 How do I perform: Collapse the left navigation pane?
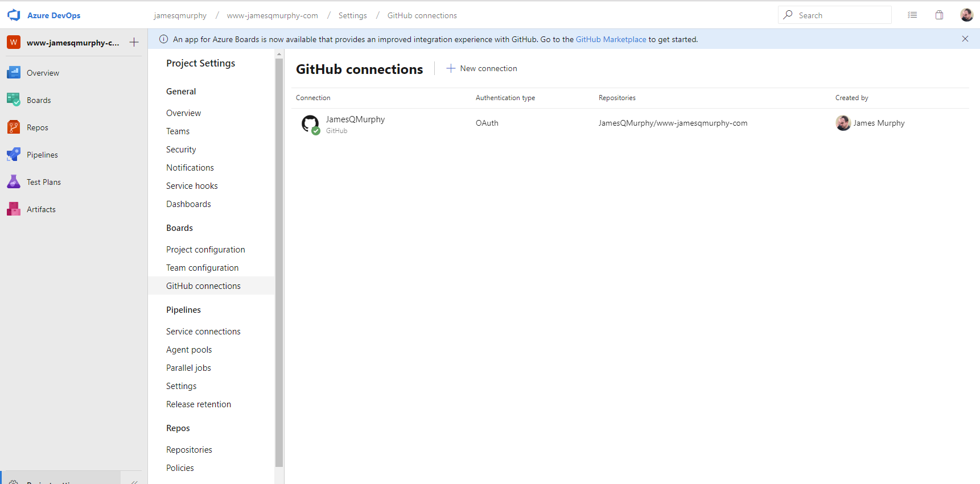tap(134, 481)
